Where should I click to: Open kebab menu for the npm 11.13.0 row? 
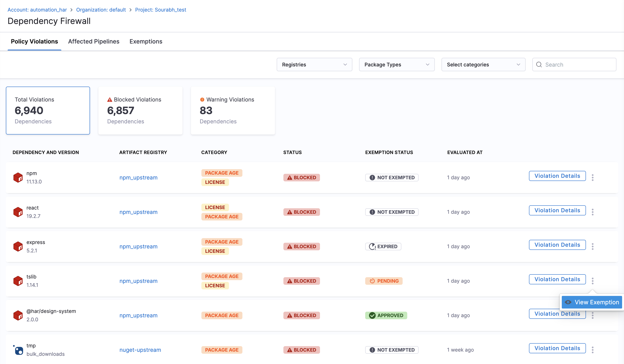point(592,177)
